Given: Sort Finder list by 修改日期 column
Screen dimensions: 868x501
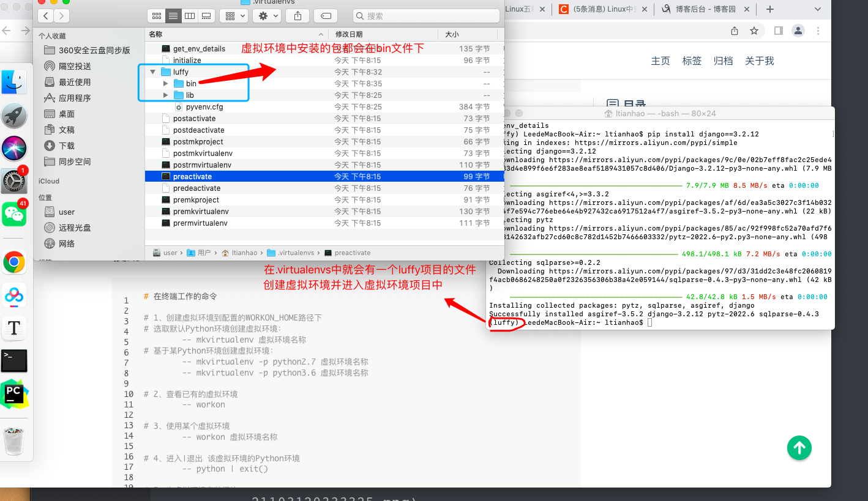Looking at the screenshot, I should click(383, 34).
